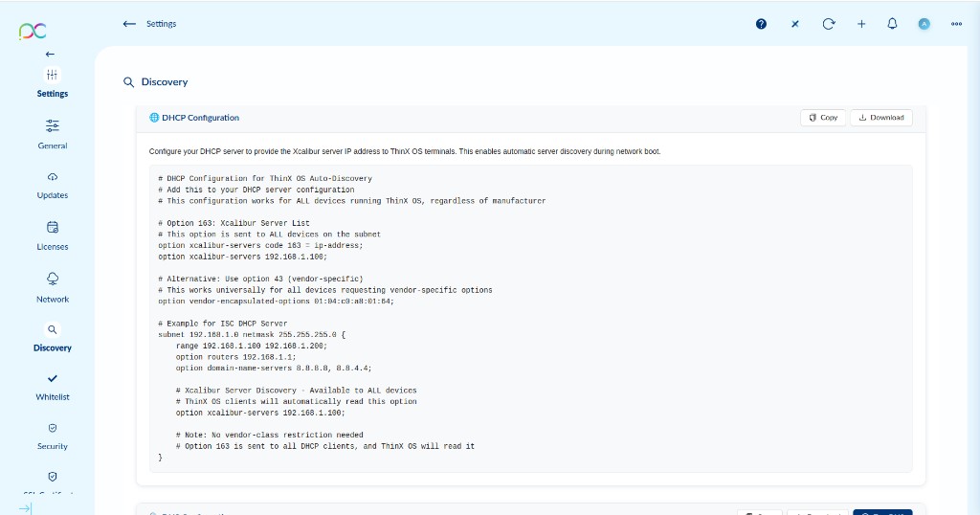The width and height of the screenshot is (980, 515).
Task: Click the DHCP Configuration section title
Action: (201, 118)
